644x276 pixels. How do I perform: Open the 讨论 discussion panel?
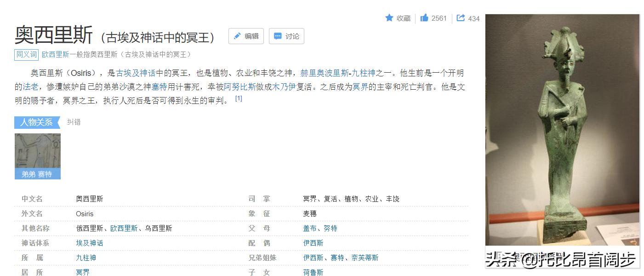[x=286, y=36]
